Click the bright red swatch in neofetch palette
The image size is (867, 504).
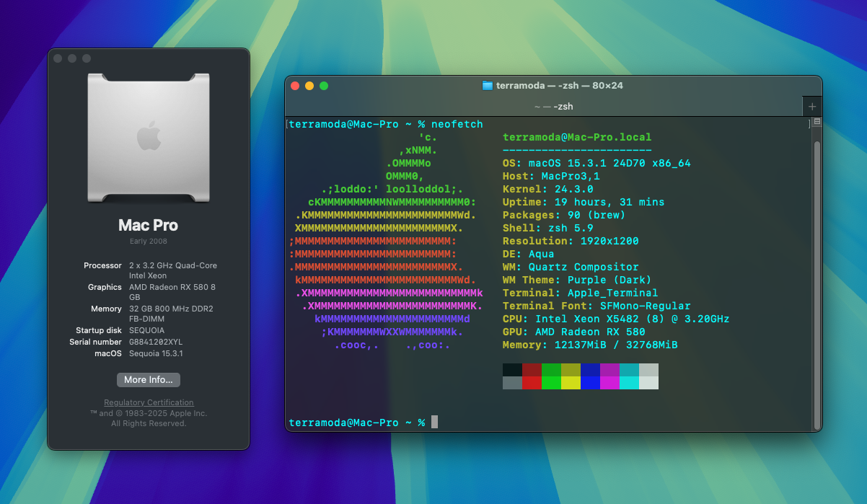tap(532, 382)
